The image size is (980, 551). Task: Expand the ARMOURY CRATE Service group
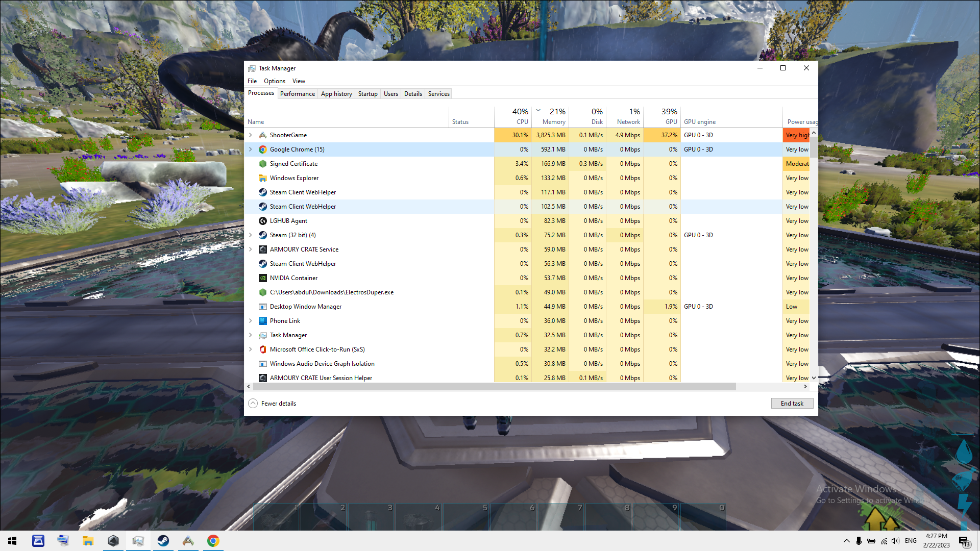[x=251, y=249]
